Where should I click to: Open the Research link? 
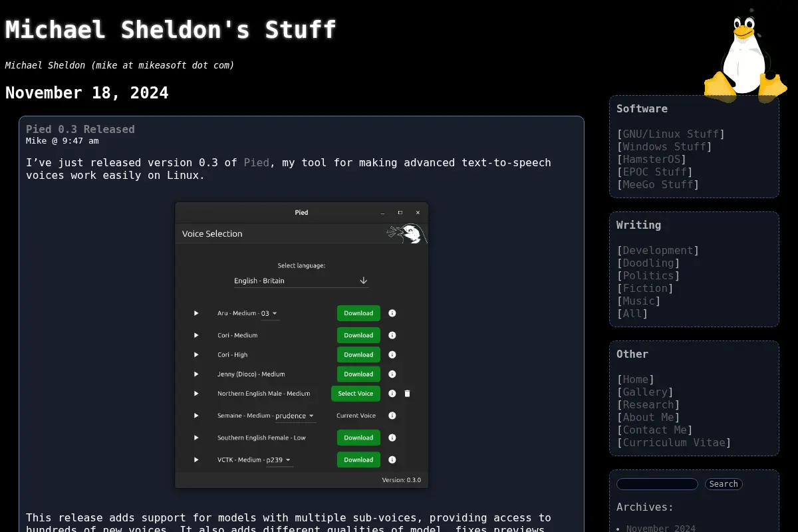coord(648,404)
